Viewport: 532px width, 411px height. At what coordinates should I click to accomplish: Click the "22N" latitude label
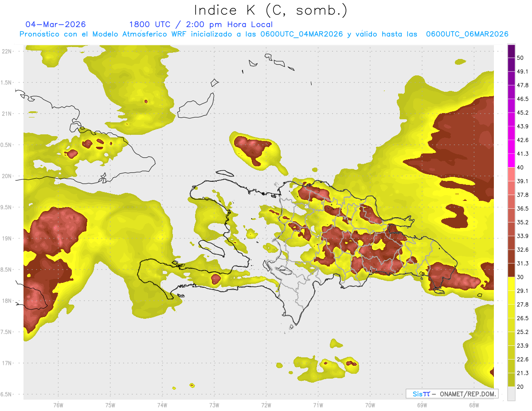[x=6, y=51]
